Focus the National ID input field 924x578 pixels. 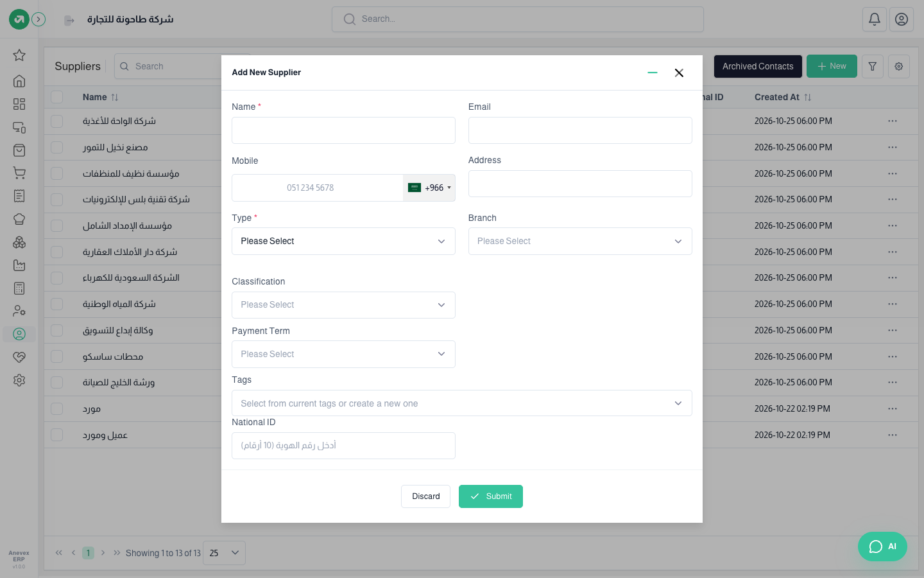[x=343, y=446]
